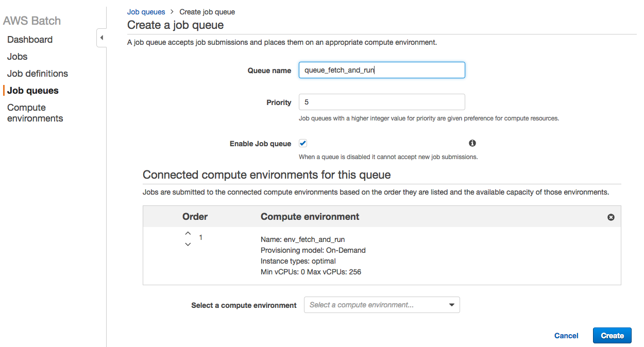Image resolution: width=644 pixels, height=347 pixels.
Task: Remove the env_fetch_and_run compute environment
Action: [x=611, y=217]
